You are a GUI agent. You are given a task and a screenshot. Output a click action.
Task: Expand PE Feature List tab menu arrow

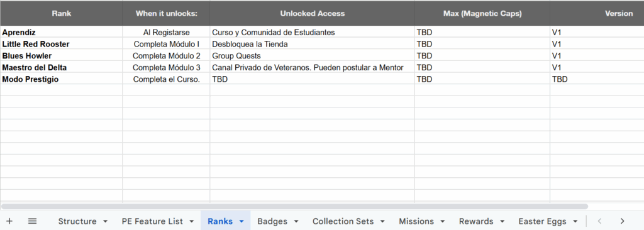pos(191,221)
